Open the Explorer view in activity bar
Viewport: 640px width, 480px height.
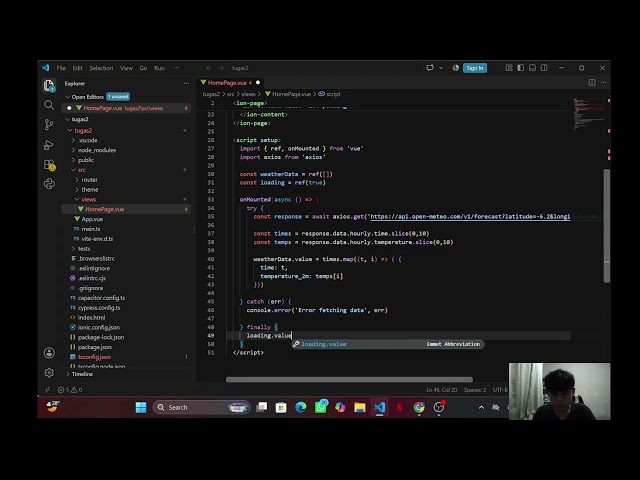tap(49, 86)
